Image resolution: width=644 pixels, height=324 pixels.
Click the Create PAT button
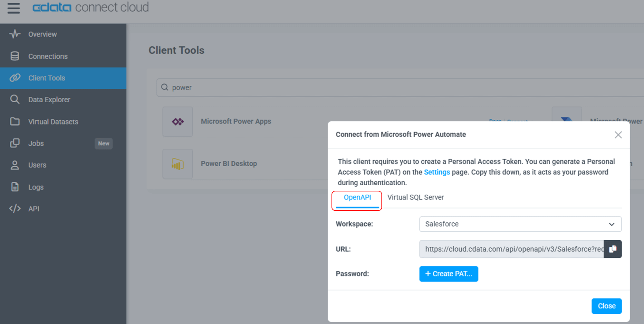click(448, 274)
